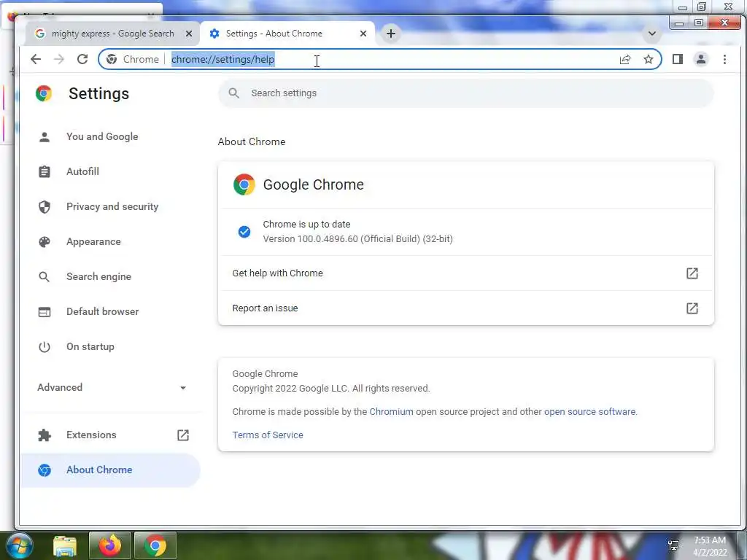Click the Search settings field
Image resolution: width=747 pixels, height=560 pixels.
click(466, 93)
